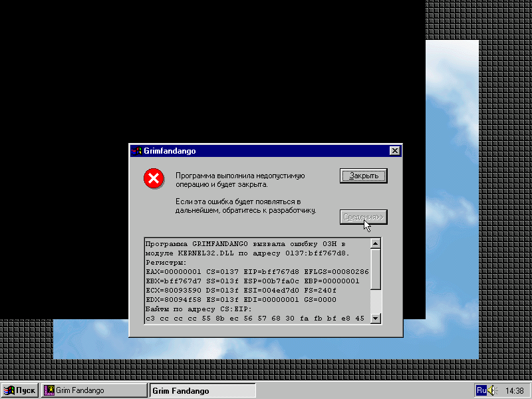Click the line 'модуле KERNEL32.DLL по адресу 0137:bff767d8.'
The height and width of the screenshot is (399, 532).
coord(247,253)
